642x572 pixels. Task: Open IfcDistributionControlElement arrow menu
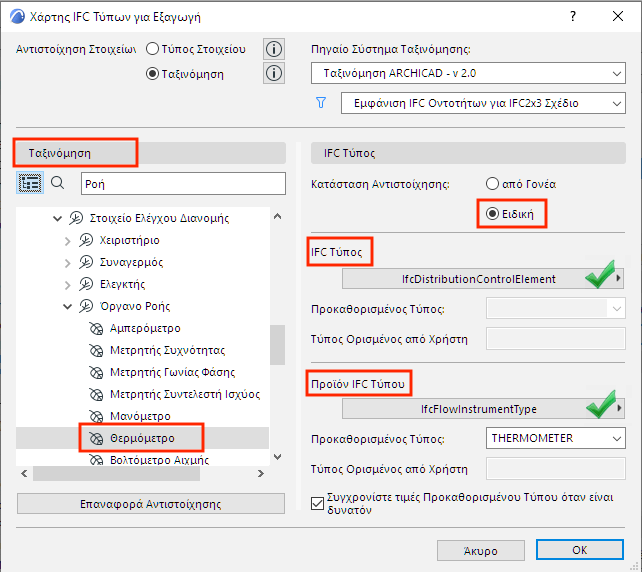pyautogui.click(x=619, y=278)
